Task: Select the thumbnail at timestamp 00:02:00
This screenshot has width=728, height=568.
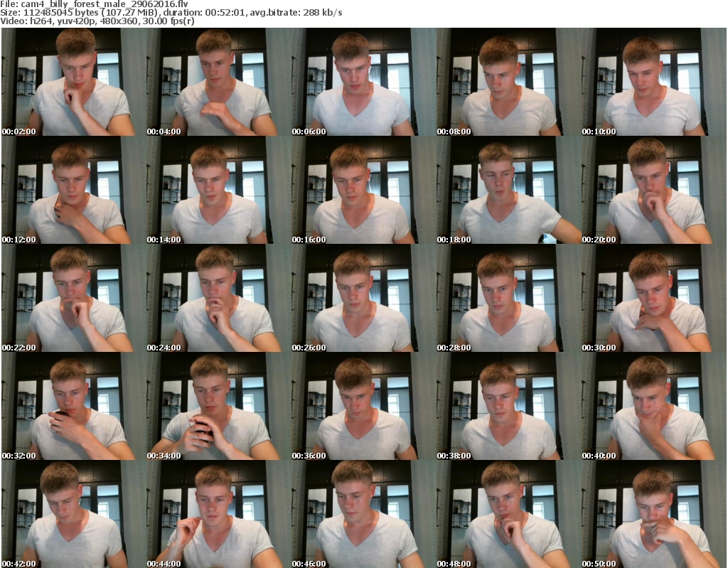Action: (73, 82)
